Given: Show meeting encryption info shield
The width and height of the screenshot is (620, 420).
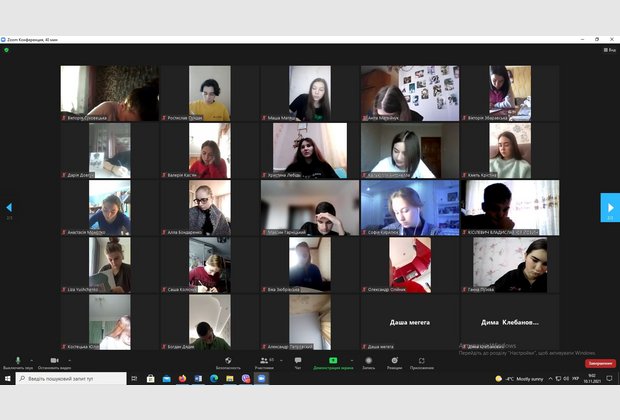Looking at the screenshot, I should (6, 50).
